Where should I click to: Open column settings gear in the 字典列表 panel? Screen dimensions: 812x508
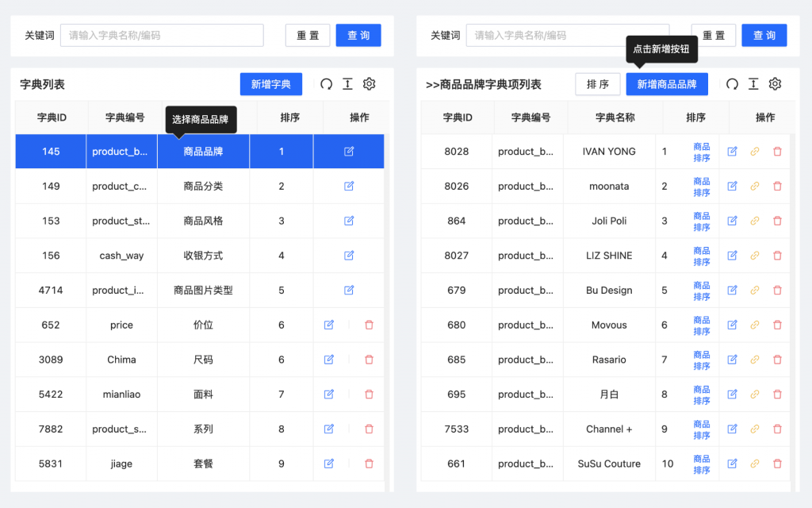[x=369, y=84]
